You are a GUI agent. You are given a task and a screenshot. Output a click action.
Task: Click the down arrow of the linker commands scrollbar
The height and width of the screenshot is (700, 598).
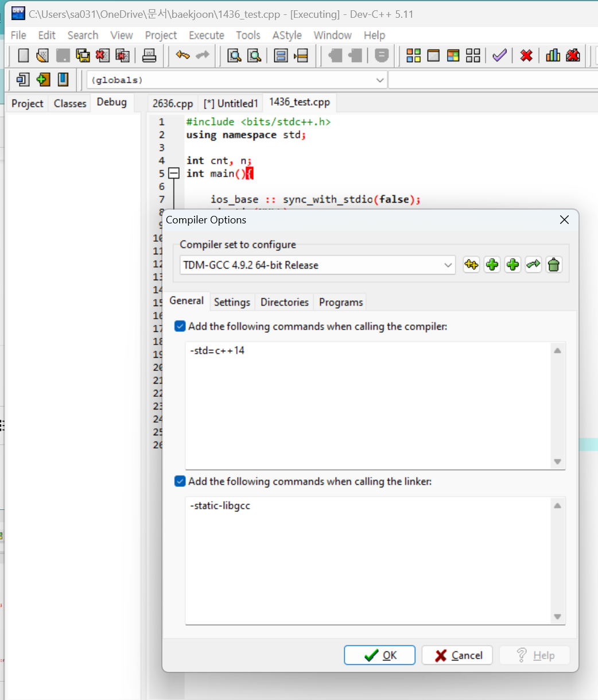click(557, 617)
